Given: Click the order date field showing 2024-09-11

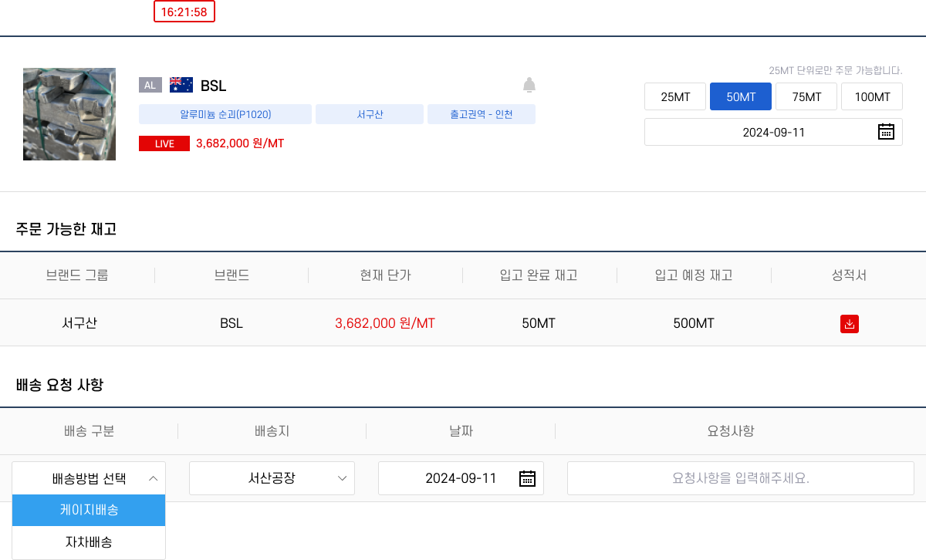Looking at the screenshot, I should point(773,132).
